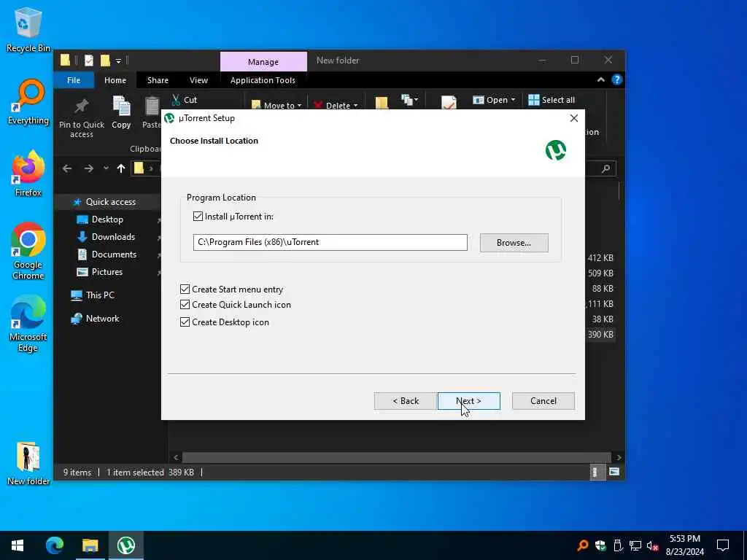Select the Microsoft Edge desktop shortcut
The height and width of the screenshot is (560, 747).
[x=28, y=324]
